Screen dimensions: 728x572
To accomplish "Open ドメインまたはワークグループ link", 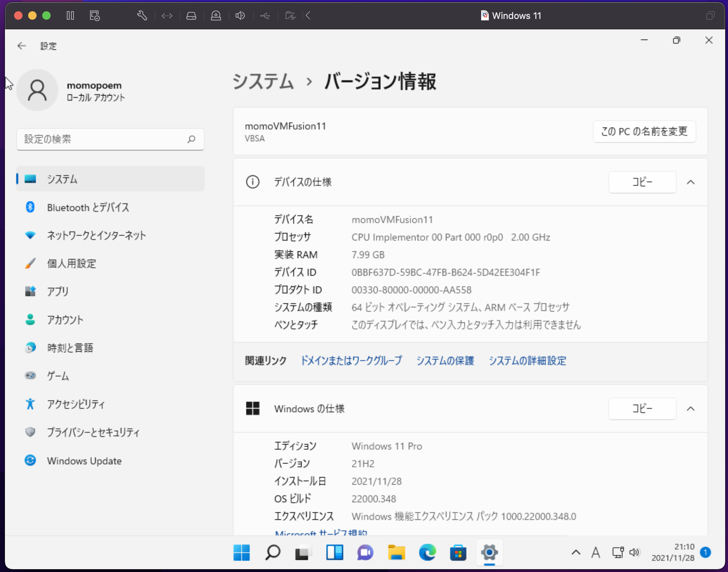I will tap(351, 361).
